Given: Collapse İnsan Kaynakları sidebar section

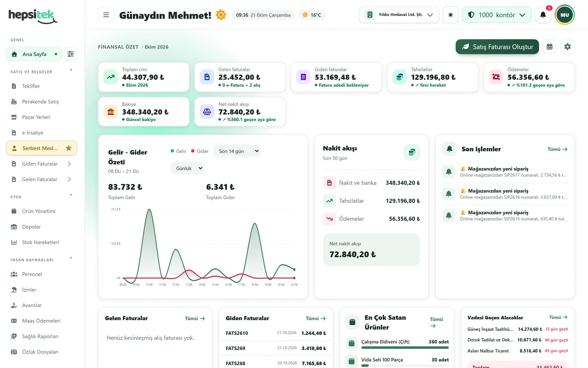Looking at the screenshot, I should click(x=71, y=258).
